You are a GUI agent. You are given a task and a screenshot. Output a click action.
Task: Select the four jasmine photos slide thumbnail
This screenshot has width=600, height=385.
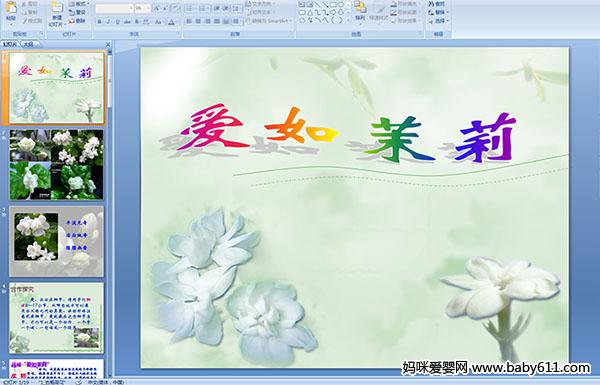(x=56, y=164)
